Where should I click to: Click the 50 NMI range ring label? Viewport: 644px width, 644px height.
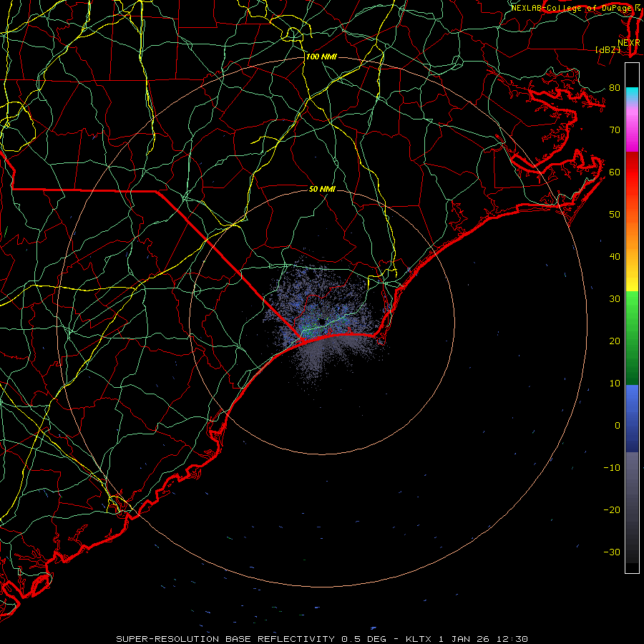(x=322, y=189)
